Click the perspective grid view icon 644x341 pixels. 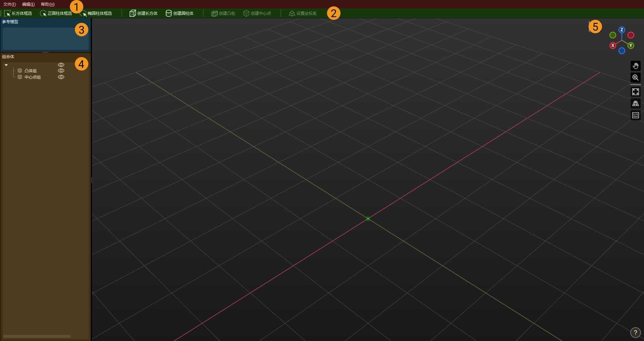click(x=636, y=103)
